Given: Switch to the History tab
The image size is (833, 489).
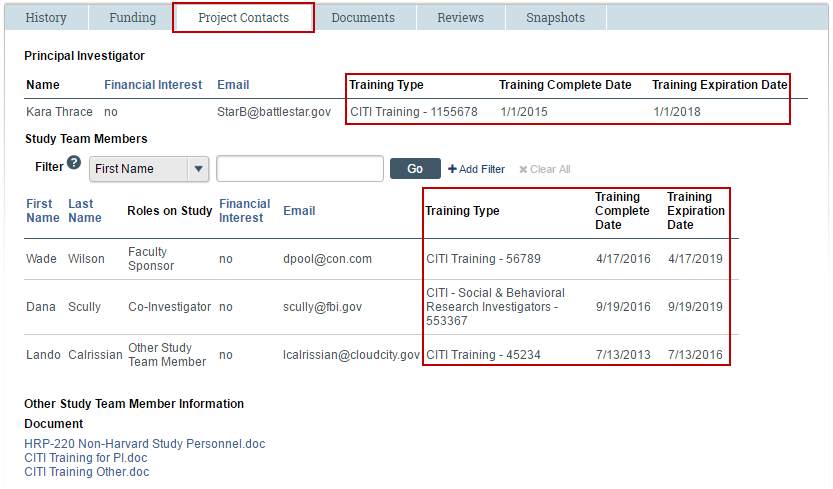Looking at the screenshot, I should click(46, 18).
